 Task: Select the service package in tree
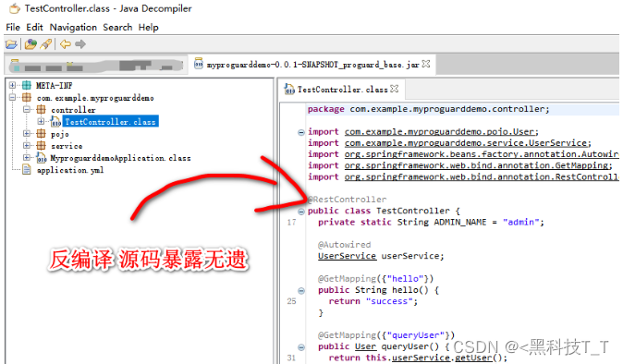(67, 146)
